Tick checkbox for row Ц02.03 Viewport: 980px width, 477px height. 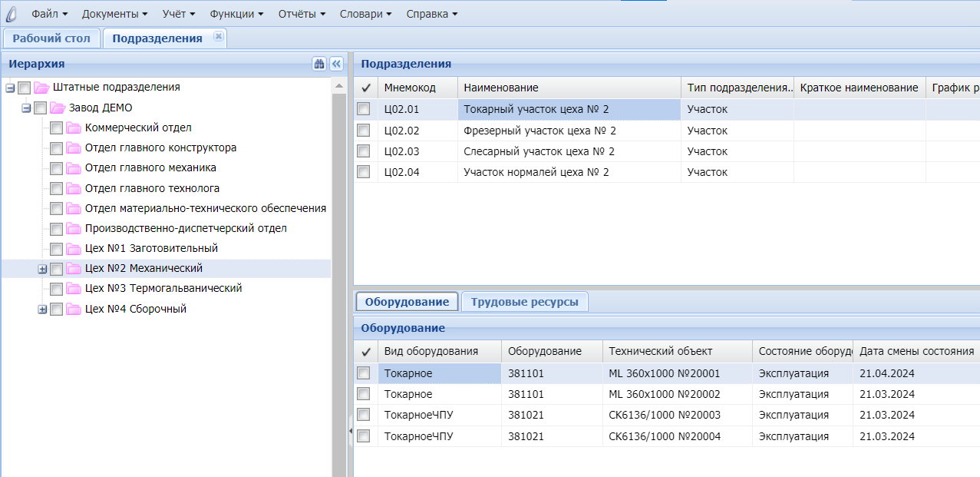tap(364, 151)
